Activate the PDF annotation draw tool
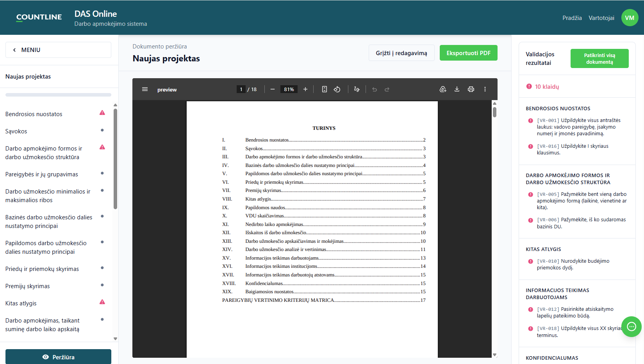This screenshot has width=644, height=364. tap(357, 89)
